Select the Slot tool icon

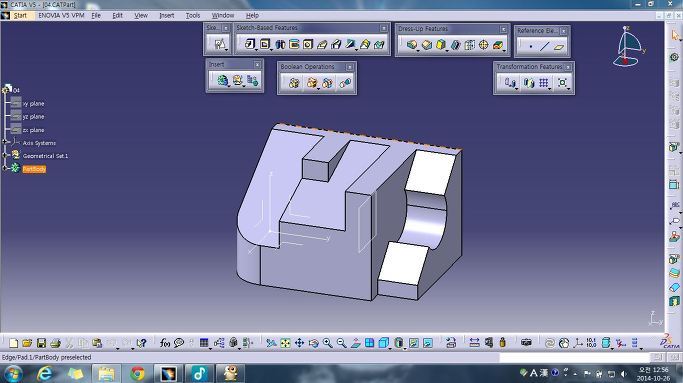[336, 44]
